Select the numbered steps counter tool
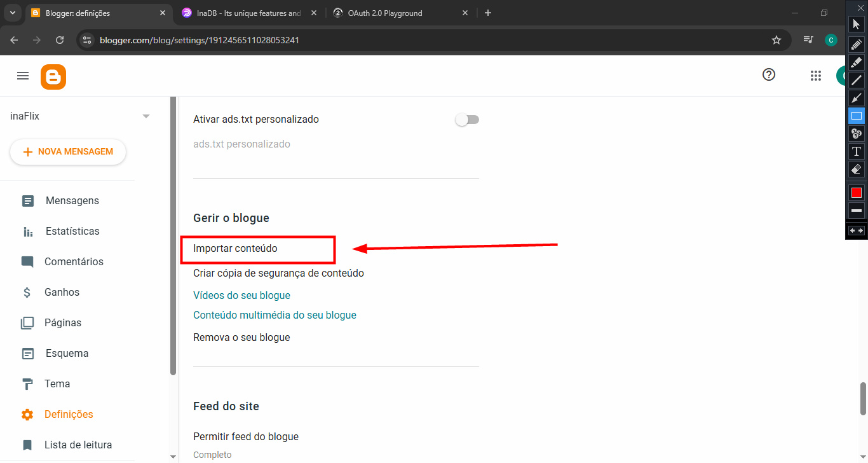The height and width of the screenshot is (463, 868). [856, 133]
